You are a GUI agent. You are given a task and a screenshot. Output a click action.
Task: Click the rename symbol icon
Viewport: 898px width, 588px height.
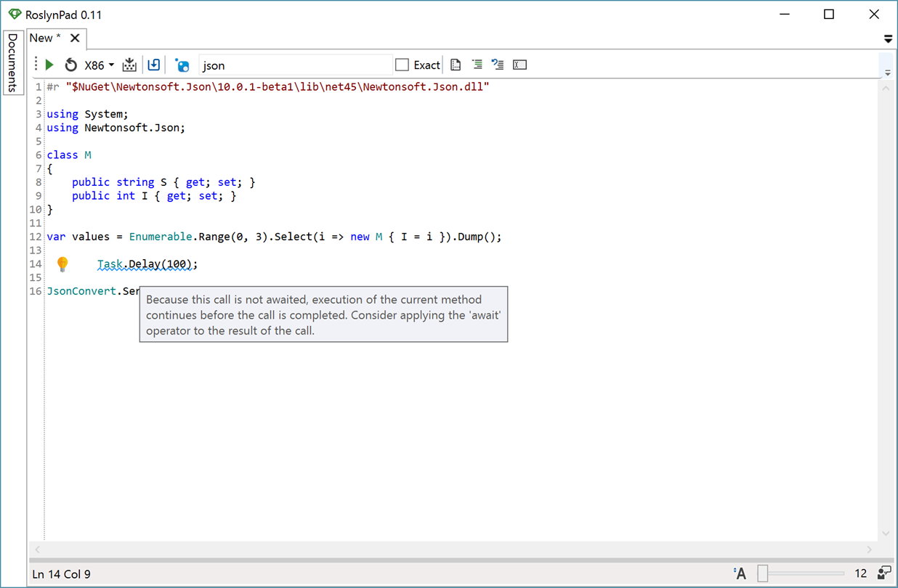[x=519, y=65]
